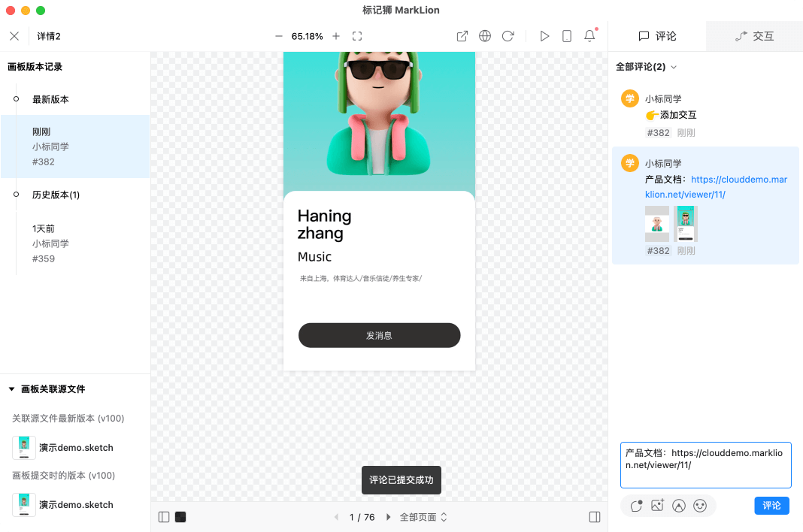Click the open-in-external-window icon
Screen dimensions: 803x532
coord(462,36)
